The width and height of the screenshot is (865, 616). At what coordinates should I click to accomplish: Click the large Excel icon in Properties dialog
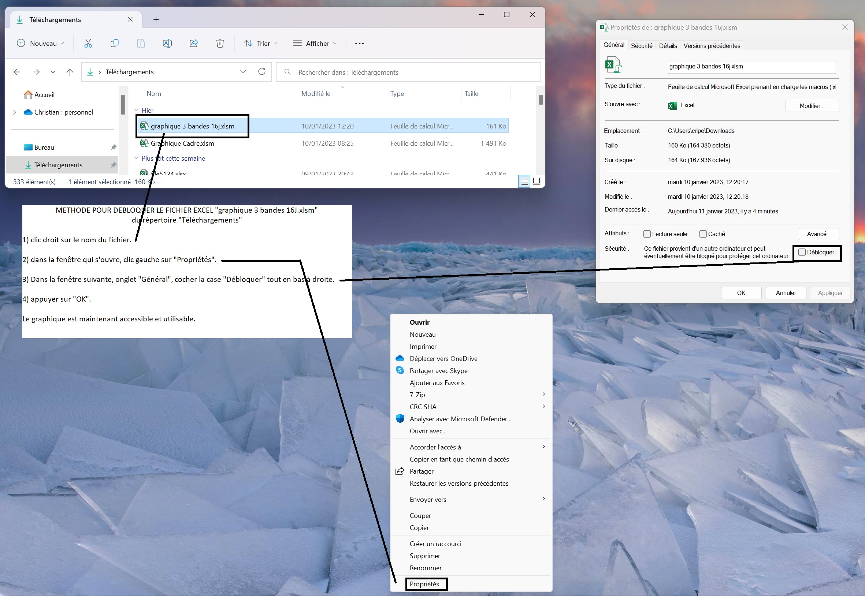pyautogui.click(x=613, y=65)
